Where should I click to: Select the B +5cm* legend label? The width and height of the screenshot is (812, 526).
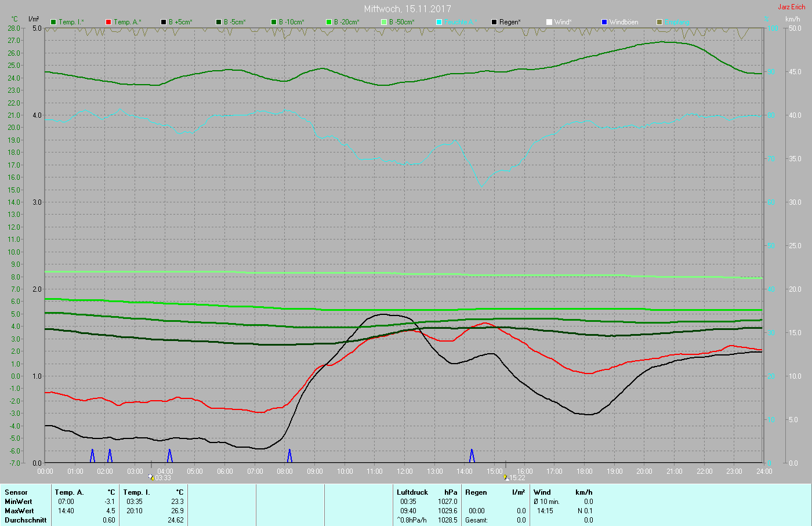coord(180,22)
